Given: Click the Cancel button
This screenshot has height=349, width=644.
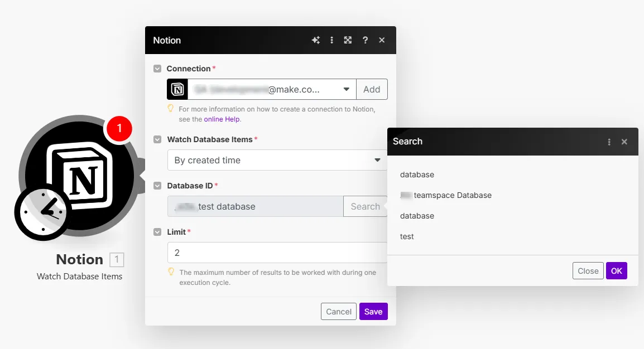Looking at the screenshot, I should click(338, 312).
